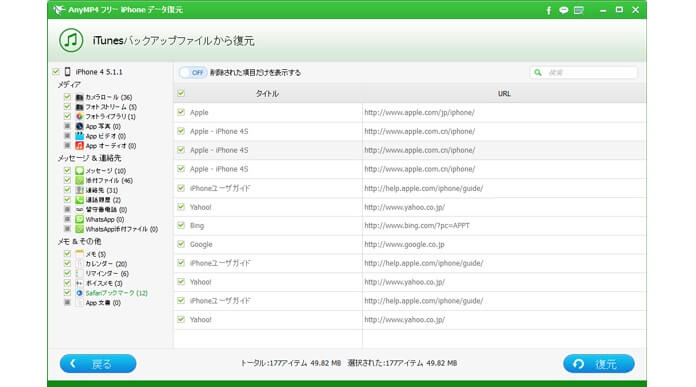Click the メモ notes icon

(x=79, y=254)
